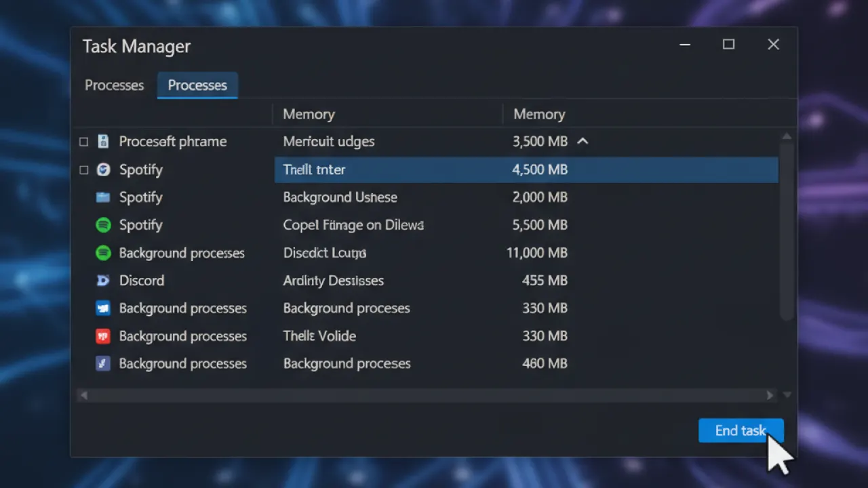This screenshot has width=868, height=488.
Task: Click the Background Usnese cell
Action: [x=340, y=197]
